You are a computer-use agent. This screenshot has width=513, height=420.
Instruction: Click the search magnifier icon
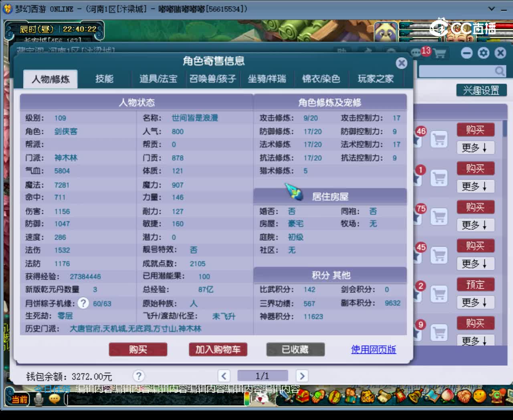pyautogui.click(x=499, y=71)
